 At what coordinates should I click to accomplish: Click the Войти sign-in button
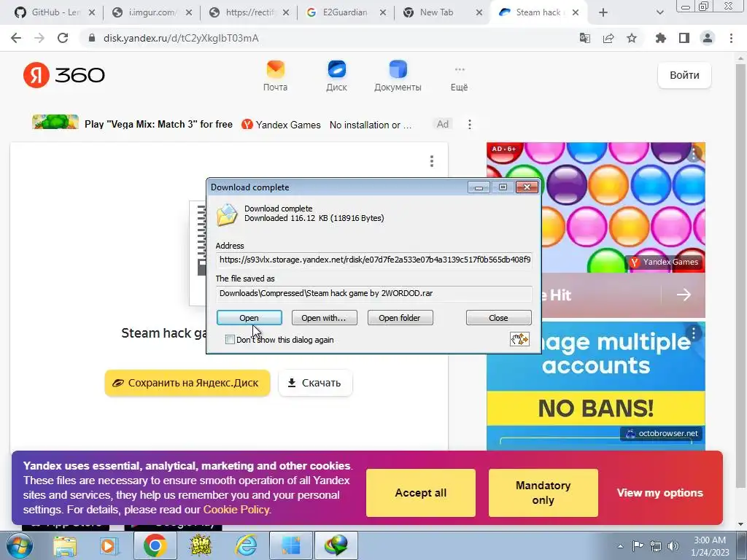pyautogui.click(x=684, y=75)
